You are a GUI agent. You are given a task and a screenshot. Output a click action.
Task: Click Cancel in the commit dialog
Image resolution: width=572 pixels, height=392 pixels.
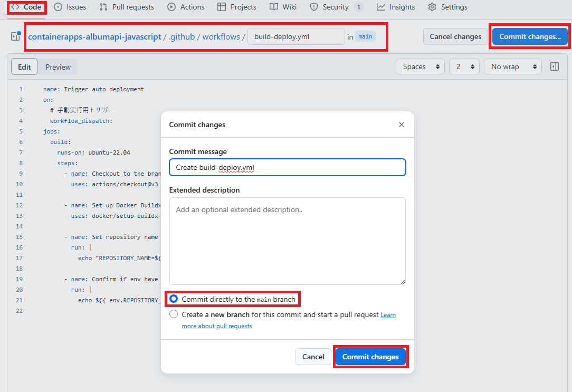[313, 357]
